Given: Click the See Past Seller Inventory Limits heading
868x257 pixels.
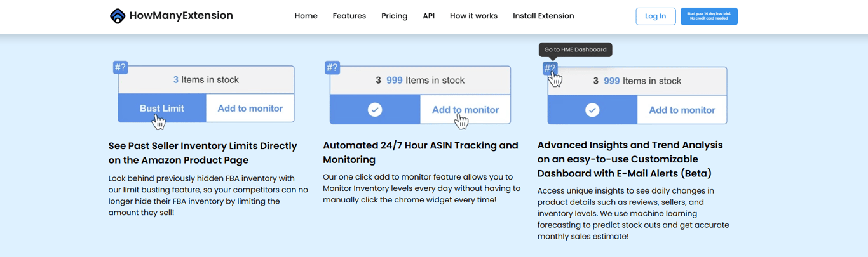Looking at the screenshot, I should pyautogui.click(x=203, y=153).
